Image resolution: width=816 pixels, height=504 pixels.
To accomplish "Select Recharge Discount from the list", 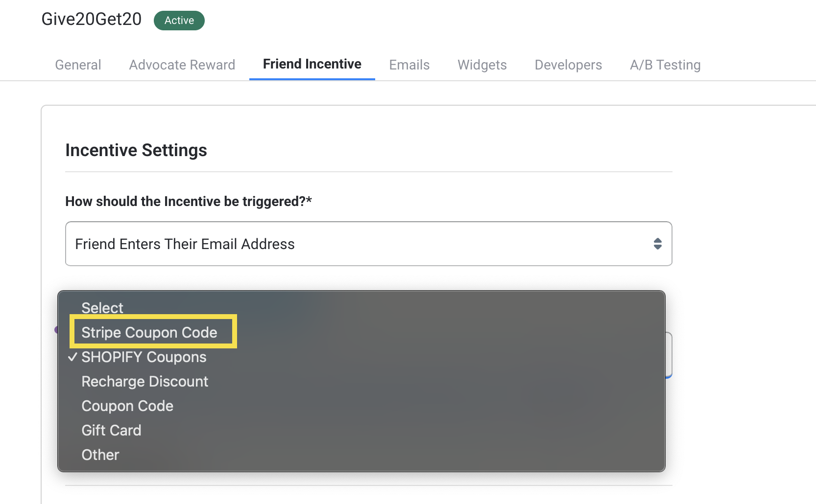I will click(361, 381).
